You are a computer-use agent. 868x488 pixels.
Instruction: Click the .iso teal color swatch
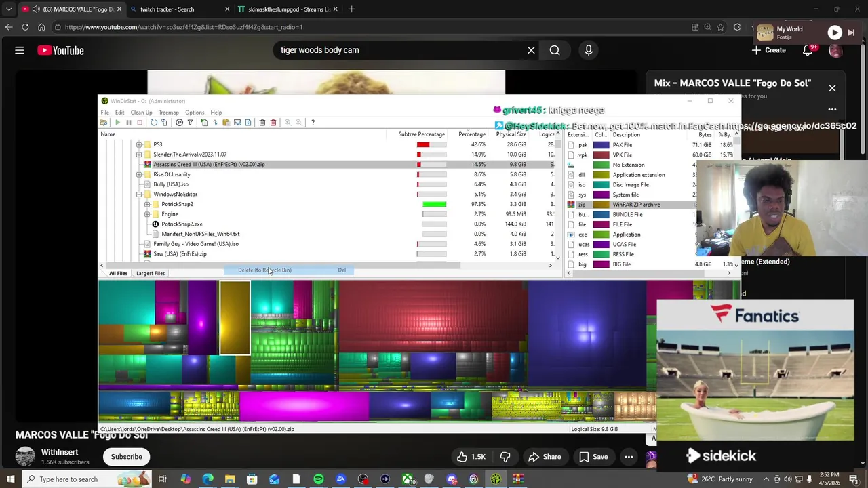(x=601, y=184)
